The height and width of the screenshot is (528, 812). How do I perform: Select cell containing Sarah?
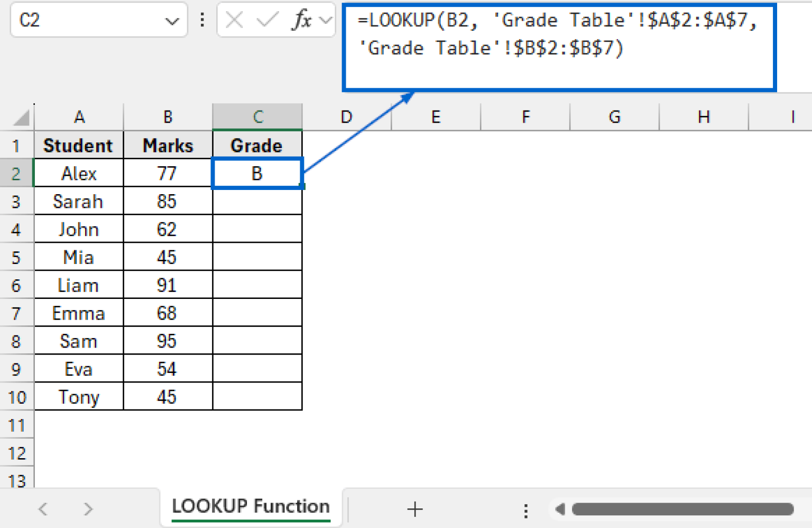78,202
